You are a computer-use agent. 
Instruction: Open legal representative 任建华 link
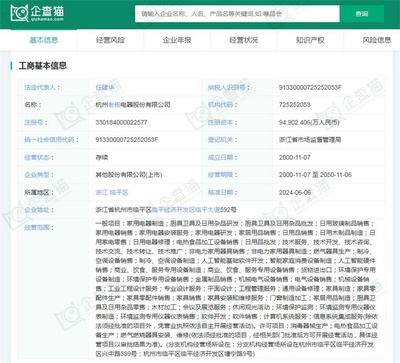click(x=105, y=87)
